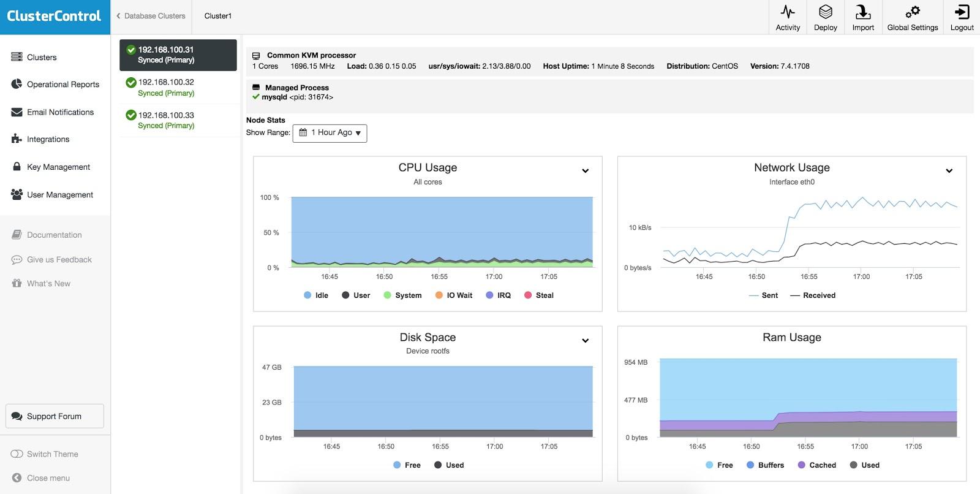Viewport: 980px width, 494px height.
Task: Click green check icon for 192.168.100.31
Action: point(130,50)
